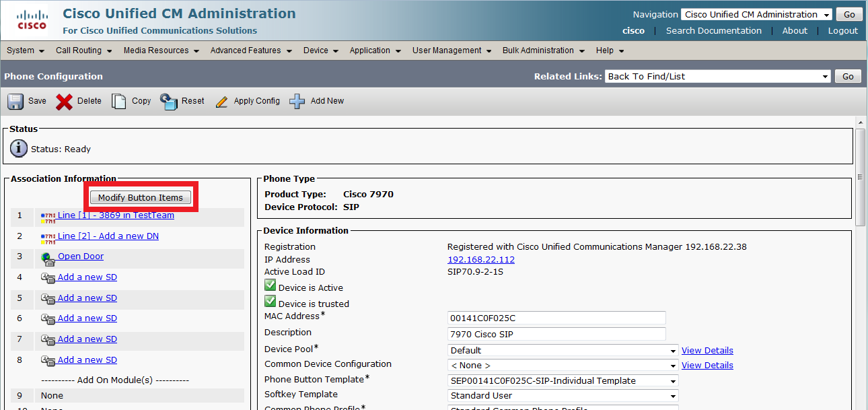Click the Device is Active checkmark
Viewport: 868px width, 410px height.
pyautogui.click(x=270, y=285)
